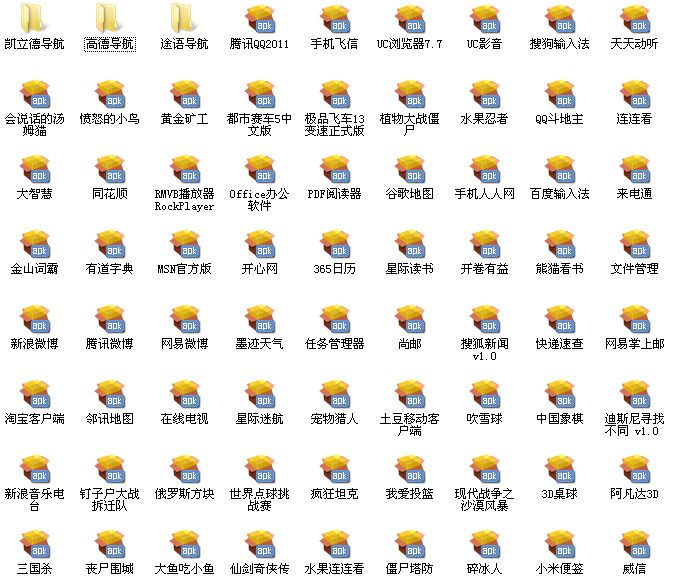The height and width of the screenshot is (581, 677).
Task: Select the 新浪微博 apk icon
Action: point(35,319)
